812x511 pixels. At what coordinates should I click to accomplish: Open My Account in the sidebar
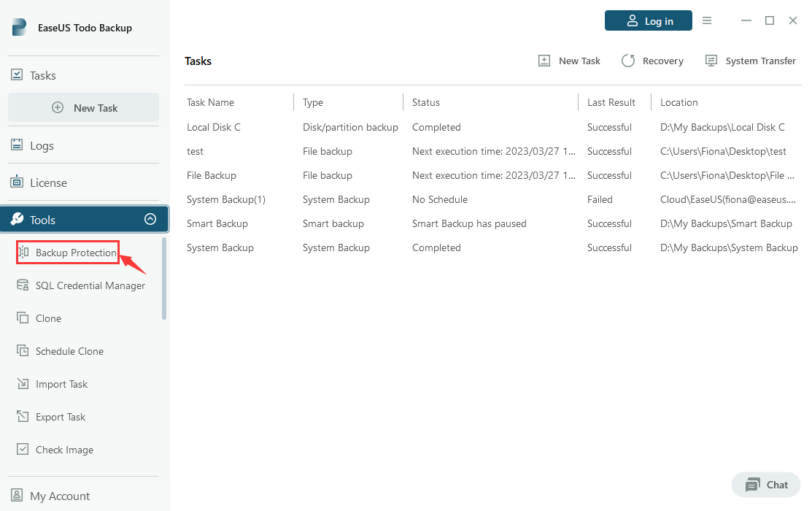59,496
